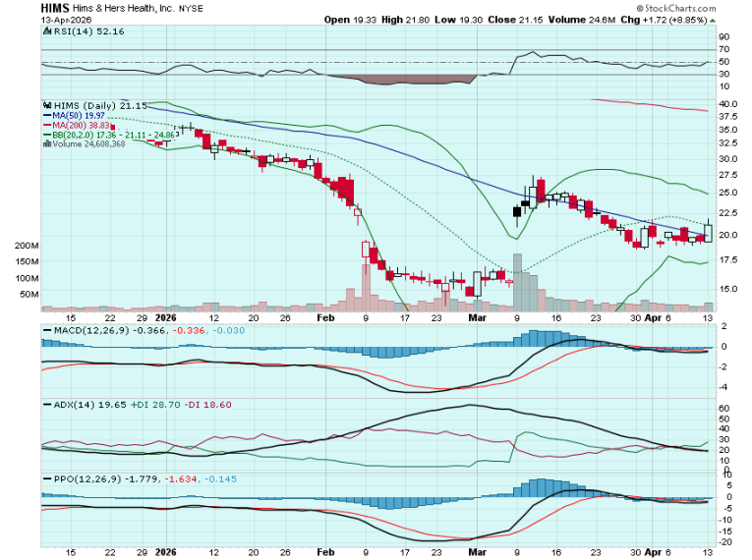The width and height of the screenshot is (752, 560).
Task: Click the blue MA(50) legend line
Action: (x=47, y=115)
